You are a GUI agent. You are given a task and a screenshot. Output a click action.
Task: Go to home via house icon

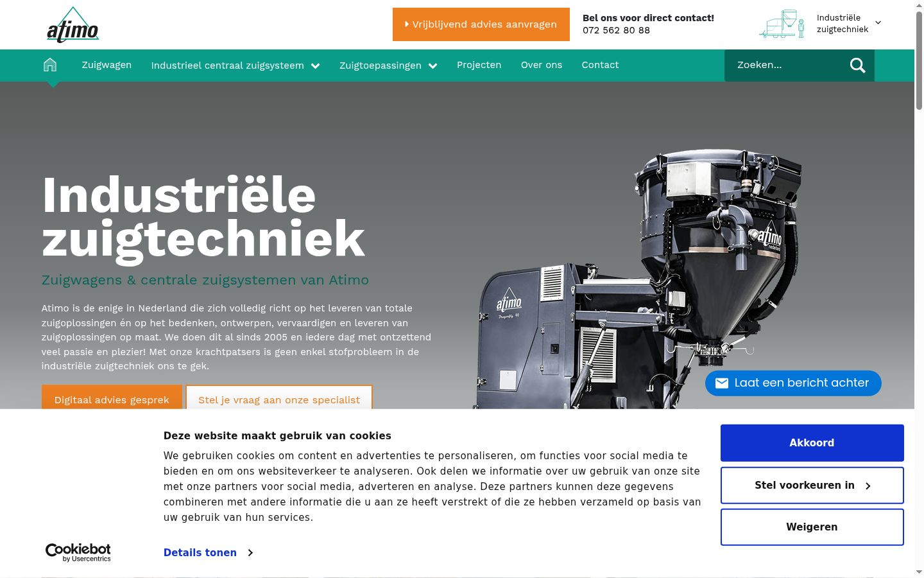50,65
